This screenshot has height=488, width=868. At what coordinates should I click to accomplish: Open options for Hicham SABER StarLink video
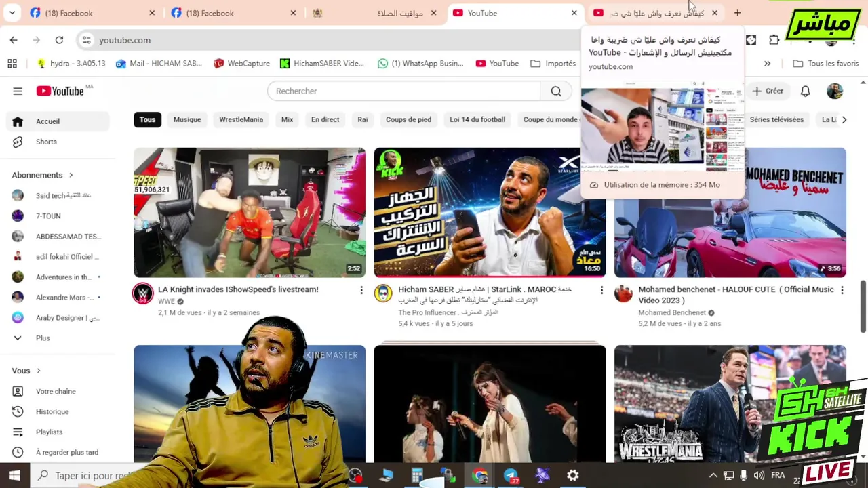click(601, 290)
